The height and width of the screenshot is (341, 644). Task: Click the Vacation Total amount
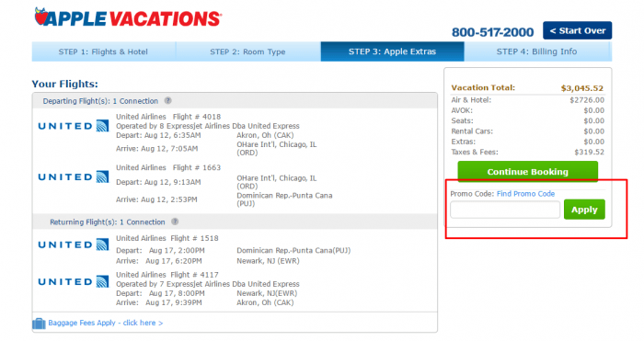pyautogui.click(x=582, y=88)
